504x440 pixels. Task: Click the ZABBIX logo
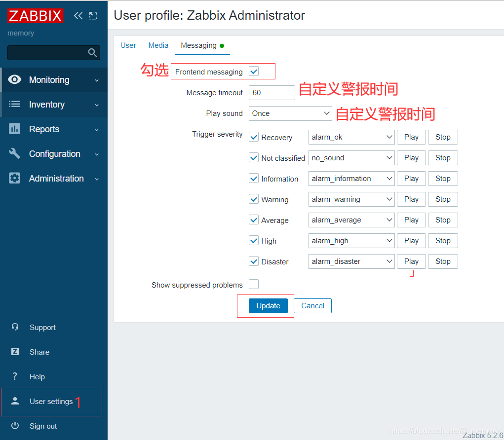36,16
